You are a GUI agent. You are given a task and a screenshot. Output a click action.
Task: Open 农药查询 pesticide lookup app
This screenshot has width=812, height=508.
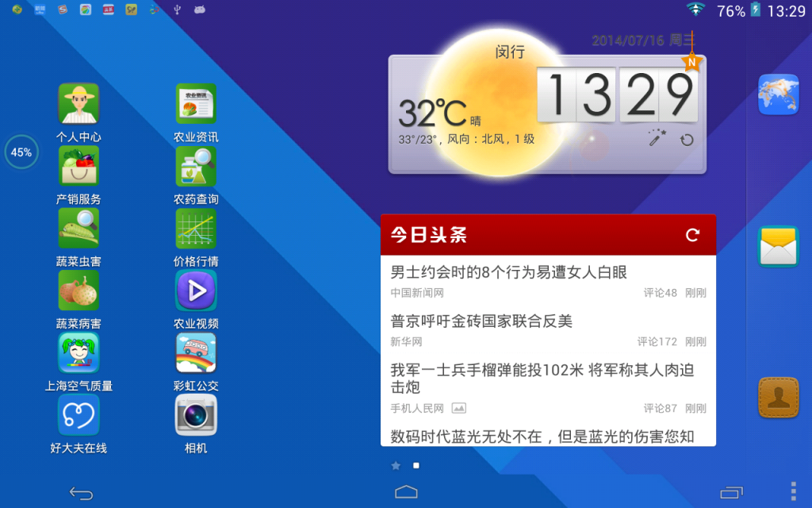tap(196, 166)
